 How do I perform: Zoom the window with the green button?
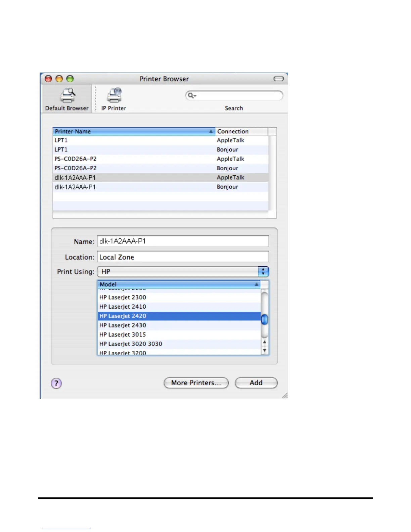(70, 79)
